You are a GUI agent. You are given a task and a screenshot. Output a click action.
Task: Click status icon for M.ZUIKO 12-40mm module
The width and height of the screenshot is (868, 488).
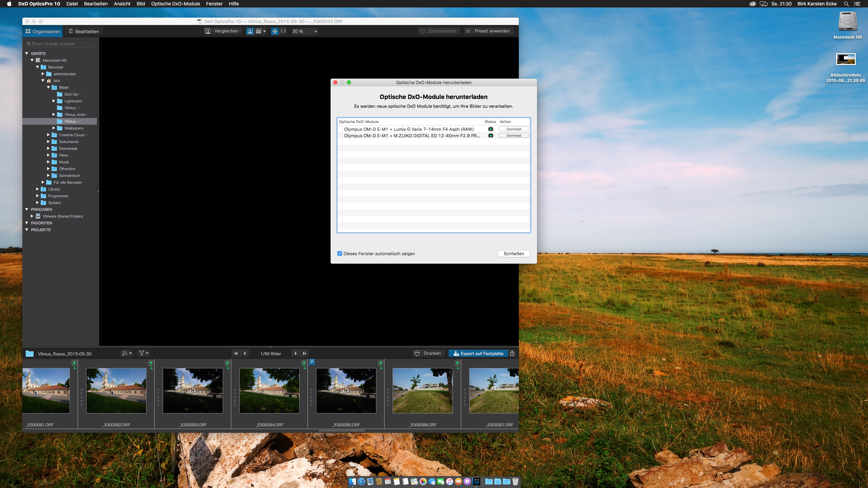click(x=491, y=136)
